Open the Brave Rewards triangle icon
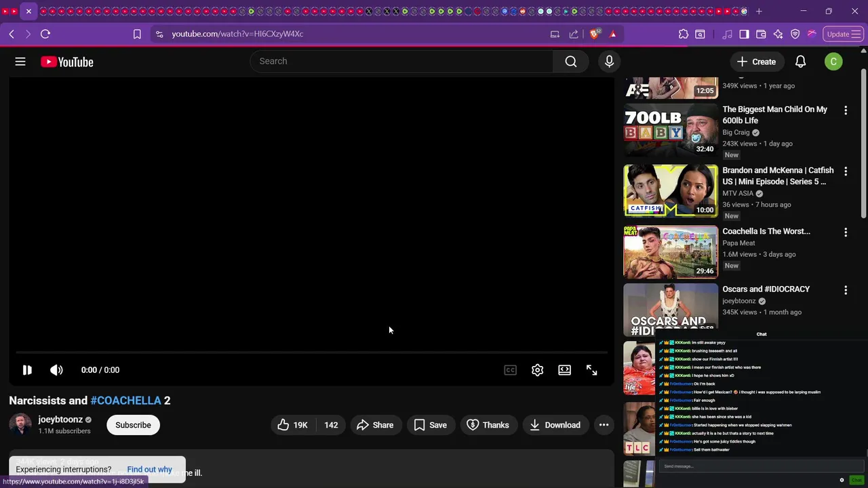 (x=613, y=34)
